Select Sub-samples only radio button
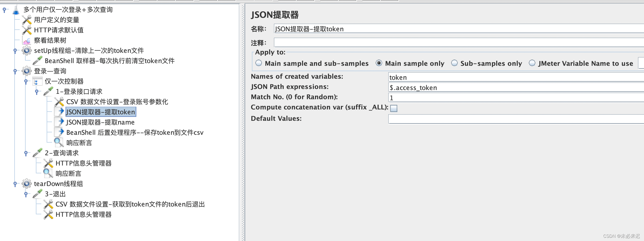644x241 pixels. (x=454, y=63)
